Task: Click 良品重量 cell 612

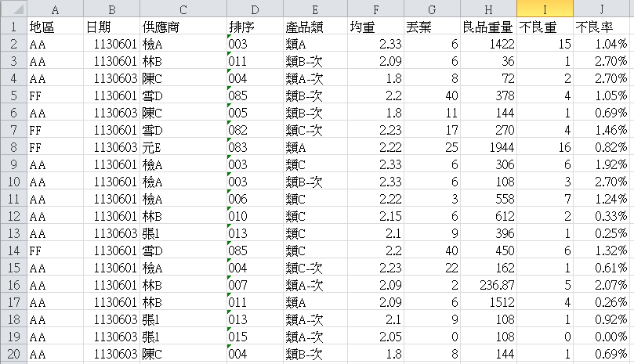Action: [488, 216]
